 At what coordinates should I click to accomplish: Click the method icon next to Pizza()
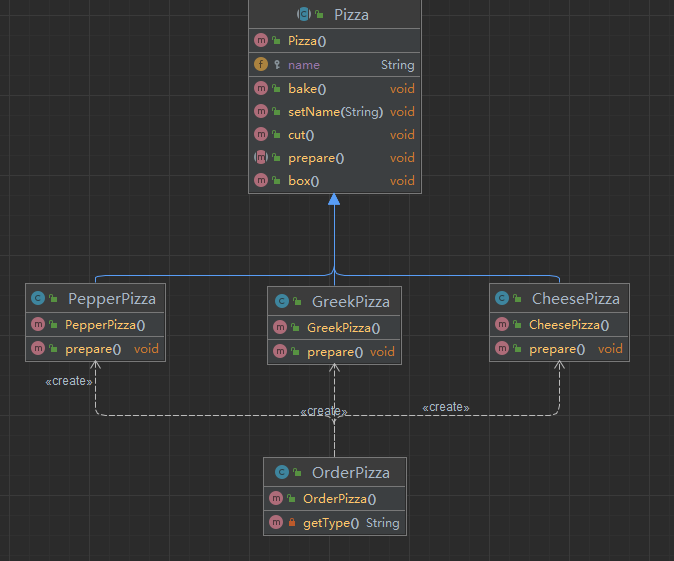261,40
